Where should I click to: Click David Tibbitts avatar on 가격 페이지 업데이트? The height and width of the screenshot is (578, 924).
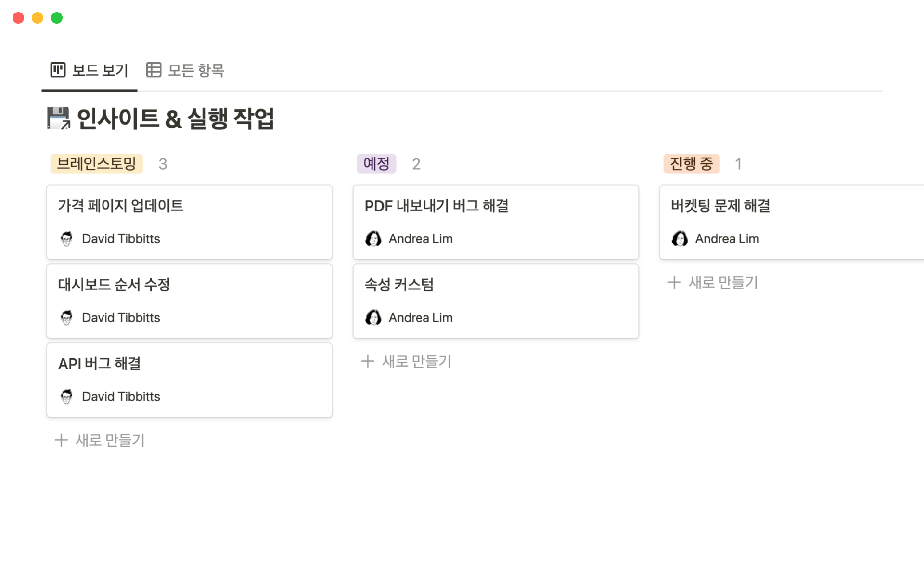click(x=66, y=238)
